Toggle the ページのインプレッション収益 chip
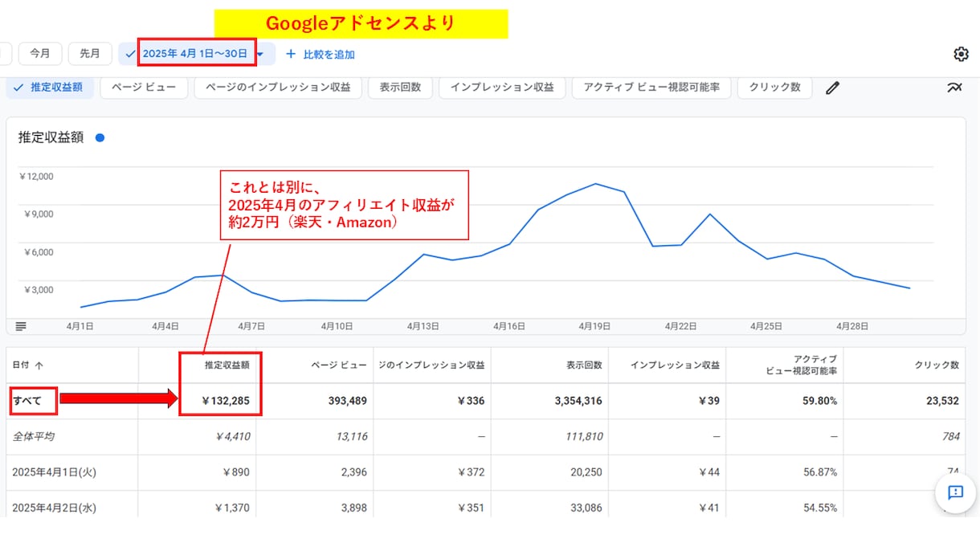This screenshot has width=980, height=551. 278,88
